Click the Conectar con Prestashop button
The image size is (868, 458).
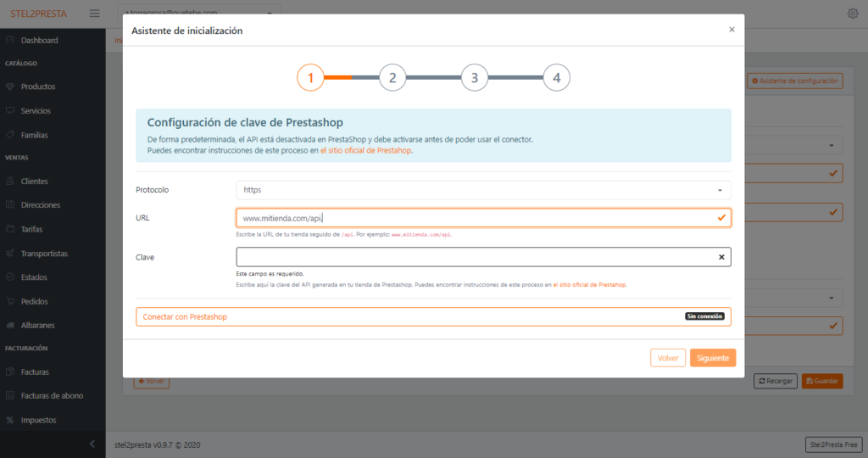432,316
